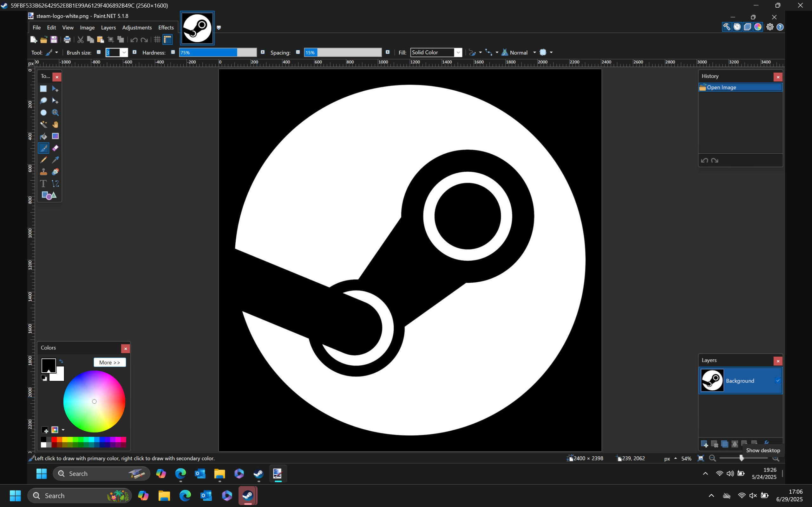Screen dimensions: 812x507
Task: Click the Save icon in toolbar
Action: pyautogui.click(x=54, y=40)
